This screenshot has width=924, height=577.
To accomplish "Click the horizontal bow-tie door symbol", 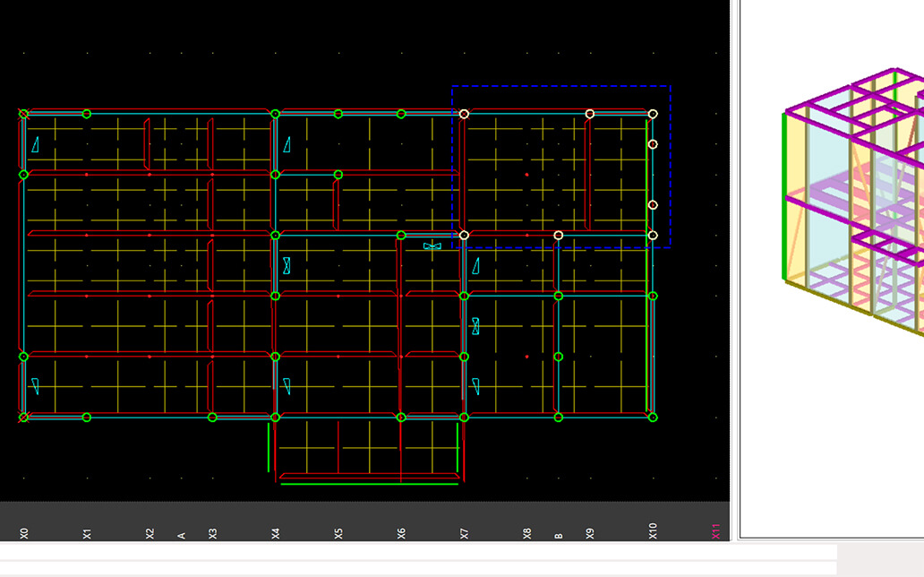I will (432, 246).
